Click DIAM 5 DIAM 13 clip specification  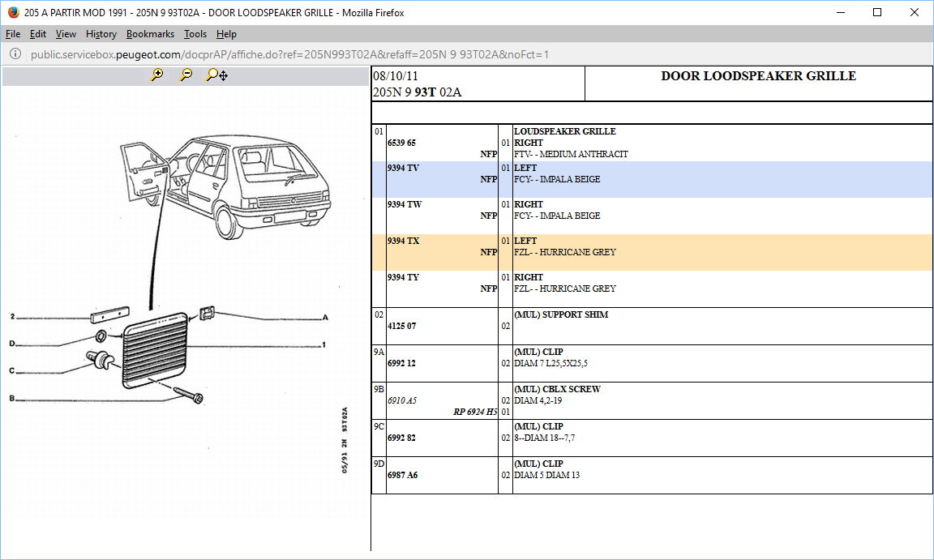click(x=546, y=475)
